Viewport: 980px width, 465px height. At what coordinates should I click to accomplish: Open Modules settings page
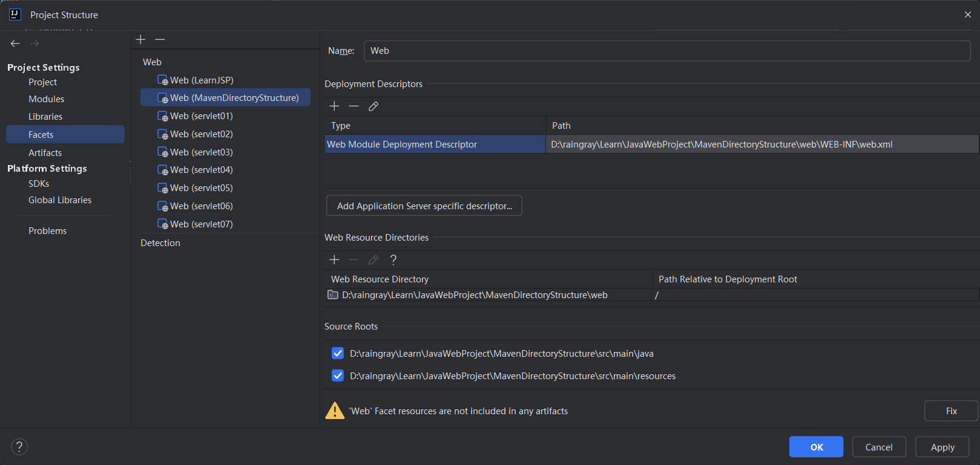pyautogui.click(x=46, y=99)
